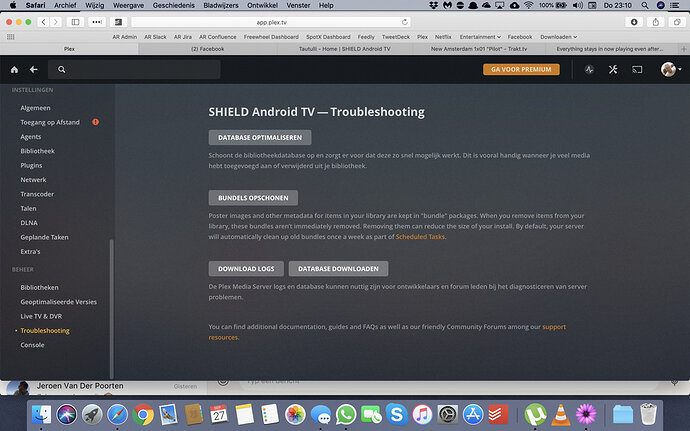
Task: Open uTorrent in the dock
Action: 536,415
